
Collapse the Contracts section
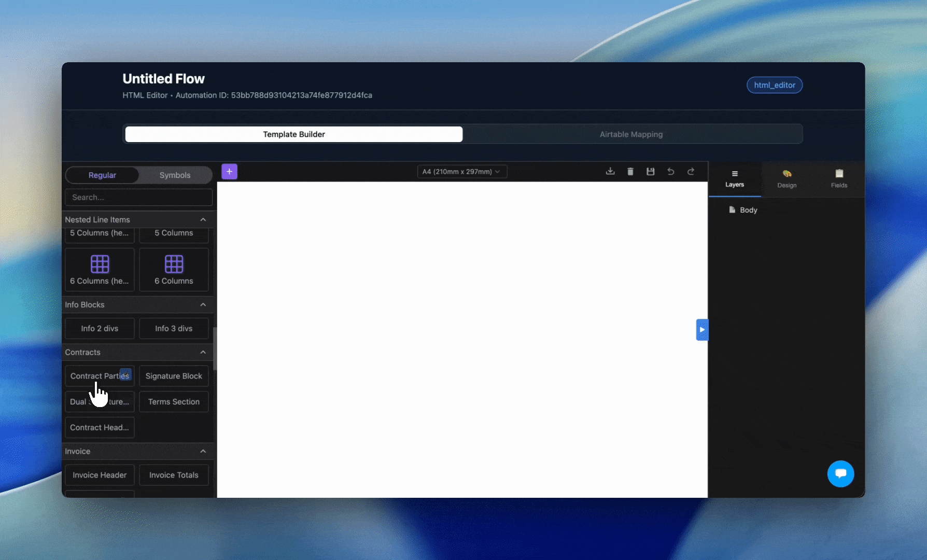click(x=203, y=352)
